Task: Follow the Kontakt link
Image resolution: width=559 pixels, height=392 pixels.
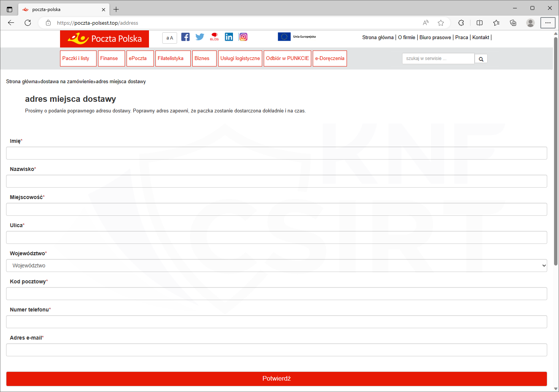Action: (x=480, y=37)
